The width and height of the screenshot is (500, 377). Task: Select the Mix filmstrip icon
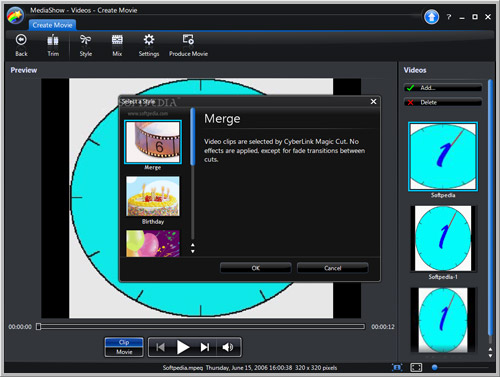(117, 40)
